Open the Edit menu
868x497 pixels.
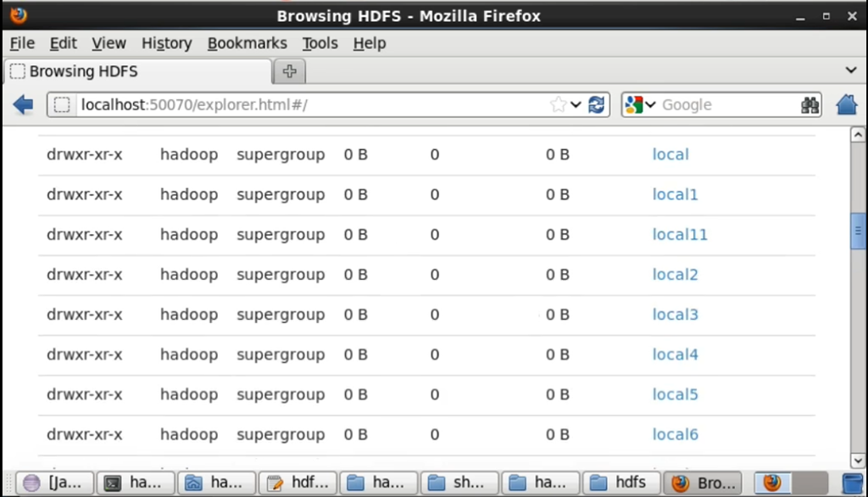tap(63, 43)
